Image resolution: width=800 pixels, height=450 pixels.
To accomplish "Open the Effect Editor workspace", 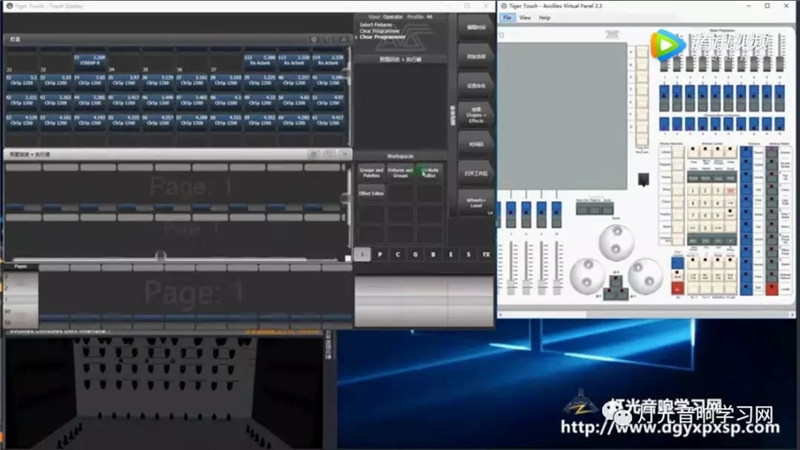I will coord(371,193).
